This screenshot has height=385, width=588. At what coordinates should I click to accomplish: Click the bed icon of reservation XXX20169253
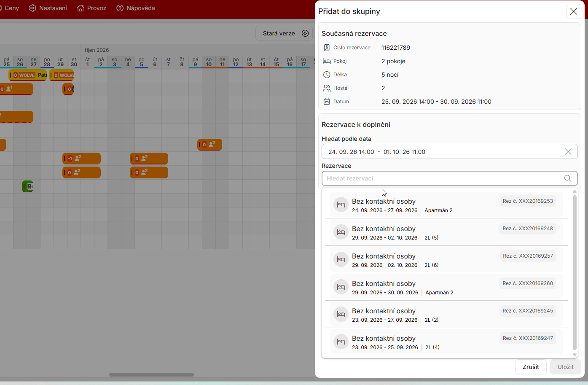[341, 205]
